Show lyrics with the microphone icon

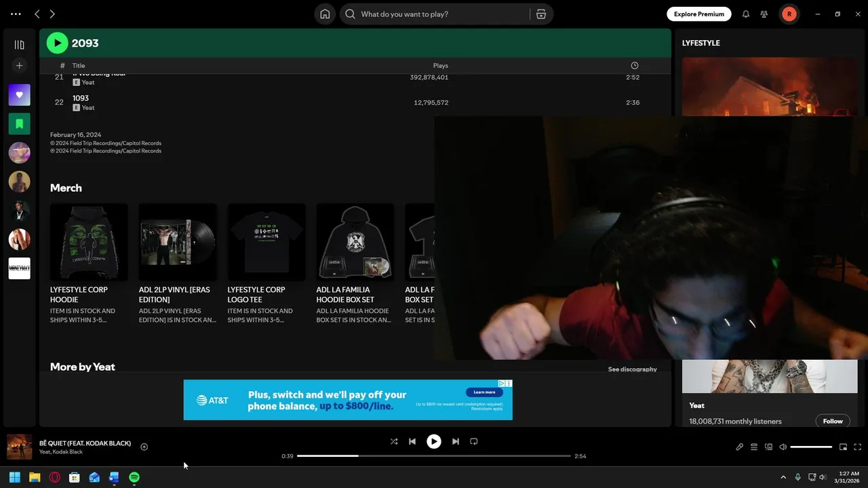pyautogui.click(x=740, y=447)
